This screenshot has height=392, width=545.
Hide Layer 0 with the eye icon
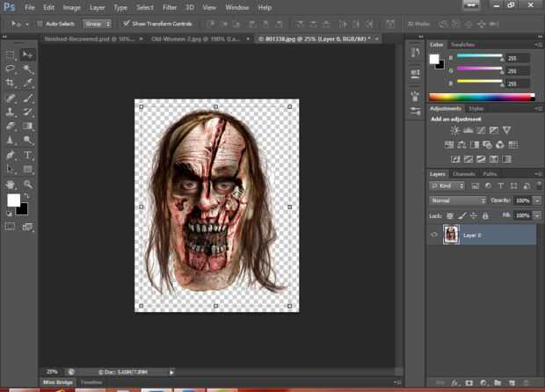point(434,235)
